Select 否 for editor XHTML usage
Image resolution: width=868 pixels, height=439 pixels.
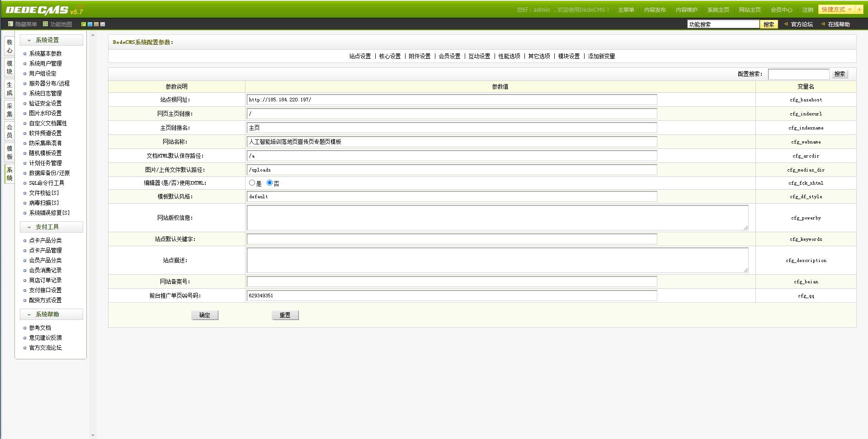coord(269,183)
